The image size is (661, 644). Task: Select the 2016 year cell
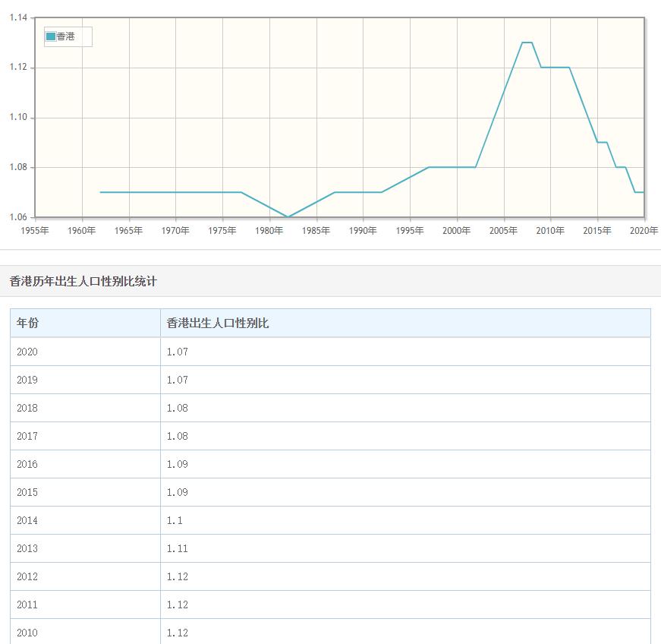point(27,464)
